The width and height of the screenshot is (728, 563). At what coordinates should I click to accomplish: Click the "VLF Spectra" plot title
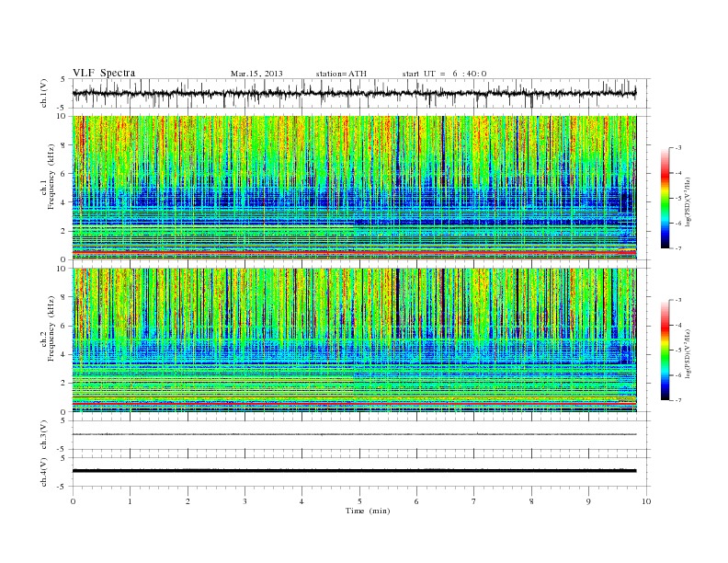pos(104,73)
